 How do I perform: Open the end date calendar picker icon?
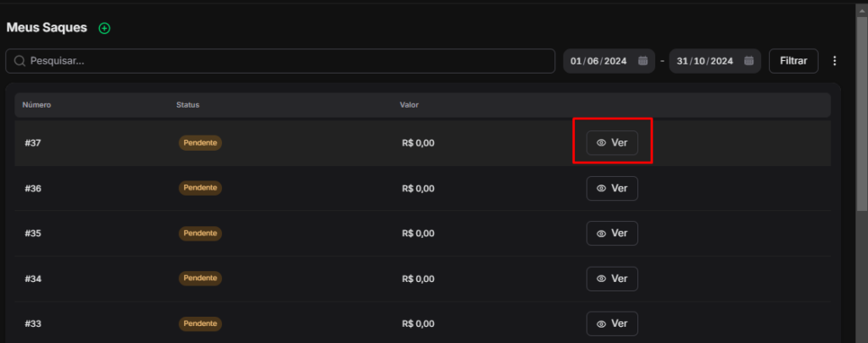748,61
